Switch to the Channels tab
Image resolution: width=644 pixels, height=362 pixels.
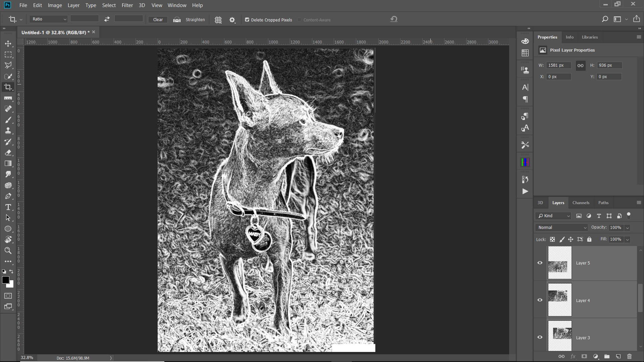[x=581, y=203]
